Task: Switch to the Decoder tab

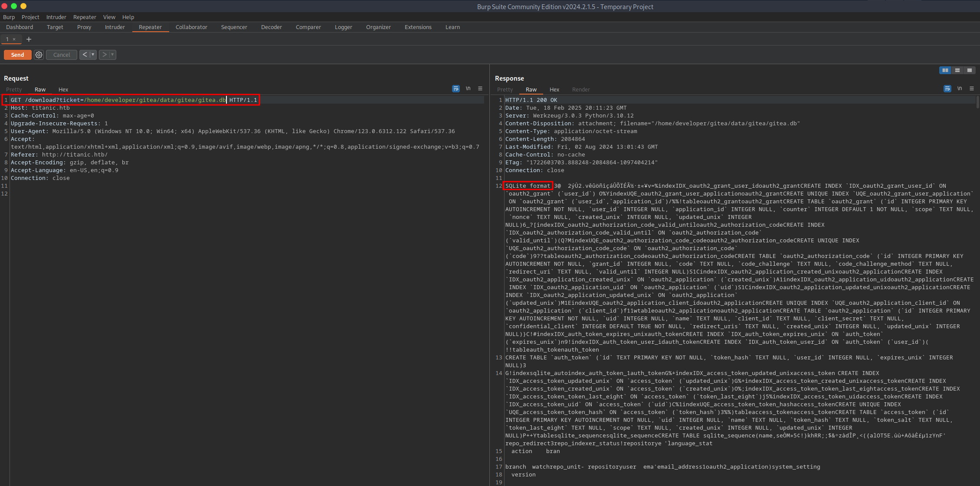Action: 272,27
